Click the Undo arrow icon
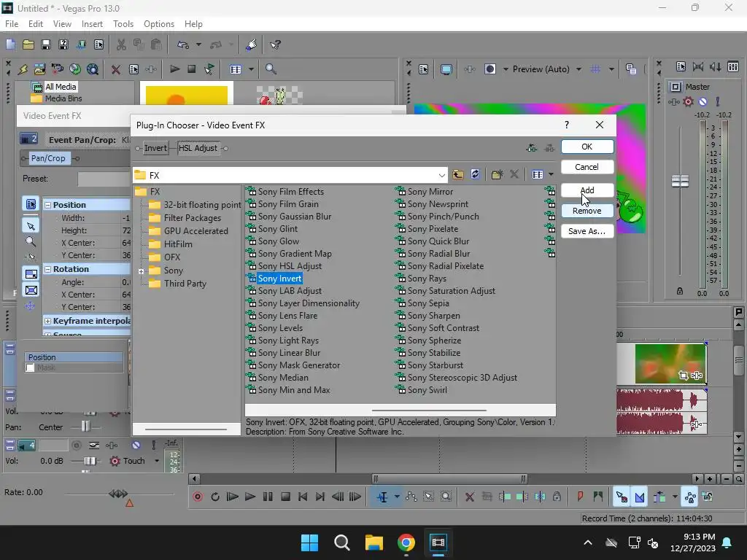The height and width of the screenshot is (560, 747). click(183, 44)
